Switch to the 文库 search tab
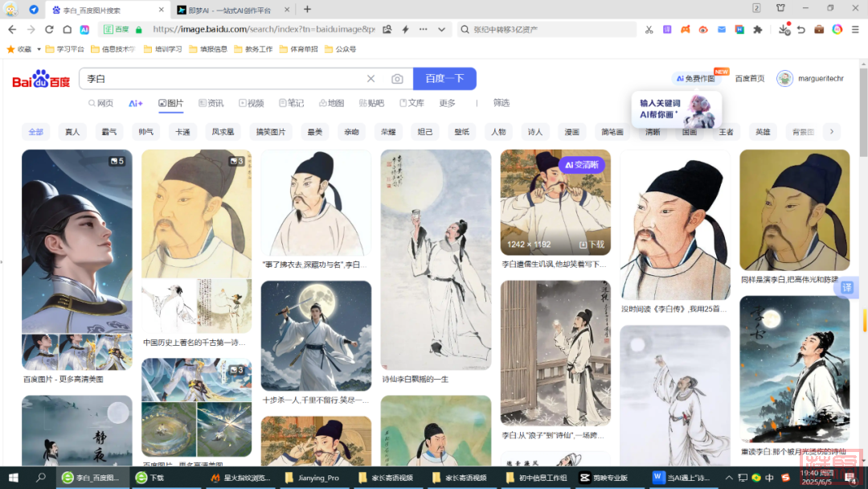 [411, 103]
